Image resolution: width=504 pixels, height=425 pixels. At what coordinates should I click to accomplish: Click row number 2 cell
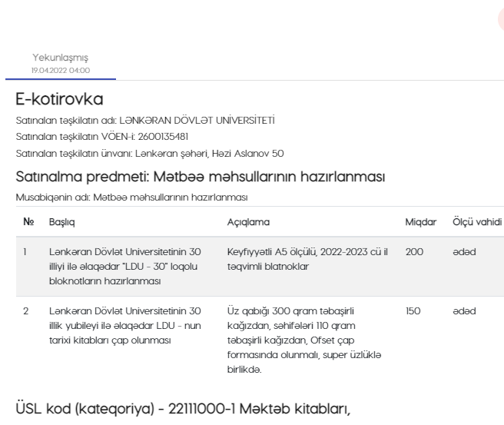(x=25, y=311)
